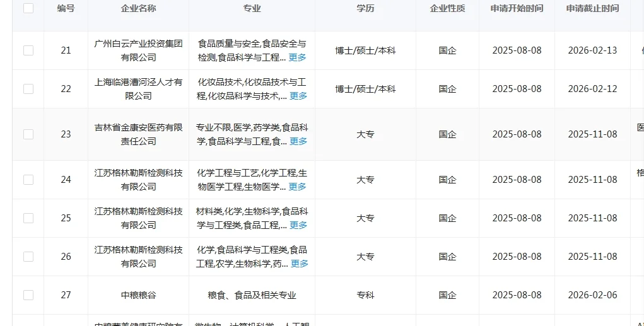This screenshot has width=644, height=326.
Task: Click the 企业名称 column header
Action: click(x=138, y=8)
